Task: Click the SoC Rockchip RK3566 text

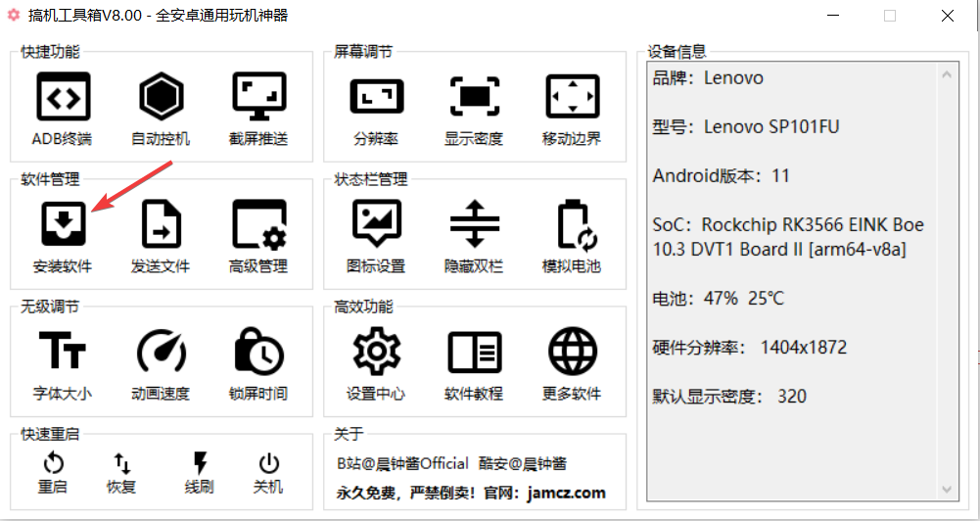Action: [x=788, y=237]
